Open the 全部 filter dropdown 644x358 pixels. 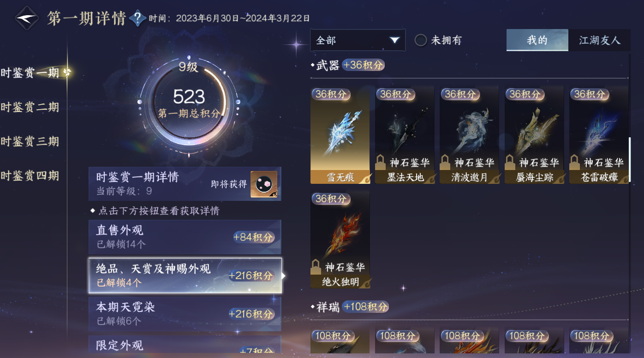coord(358,40)
